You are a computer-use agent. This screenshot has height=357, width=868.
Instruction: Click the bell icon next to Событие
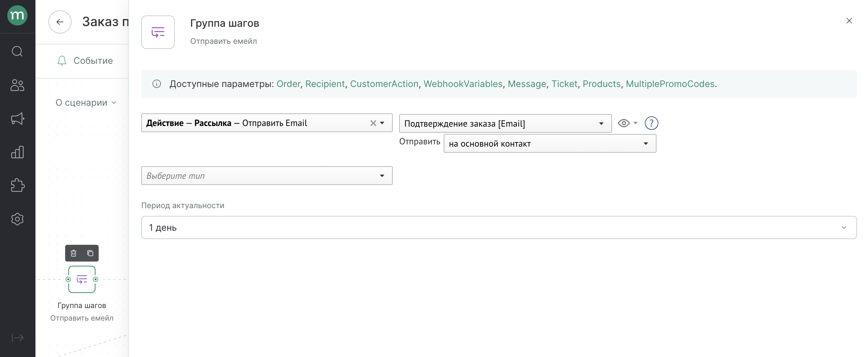point(62,61)
